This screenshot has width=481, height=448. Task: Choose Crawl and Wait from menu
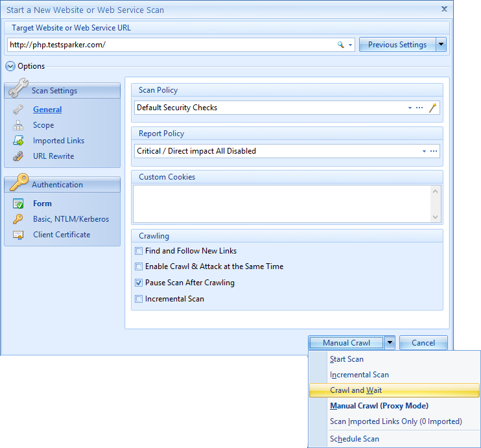point(356,390)
